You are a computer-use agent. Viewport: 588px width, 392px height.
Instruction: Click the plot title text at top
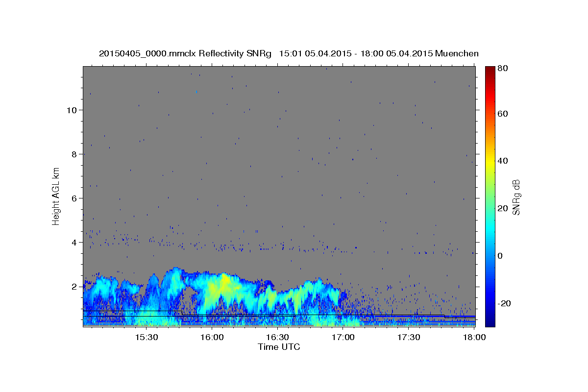tap(289, 53)
